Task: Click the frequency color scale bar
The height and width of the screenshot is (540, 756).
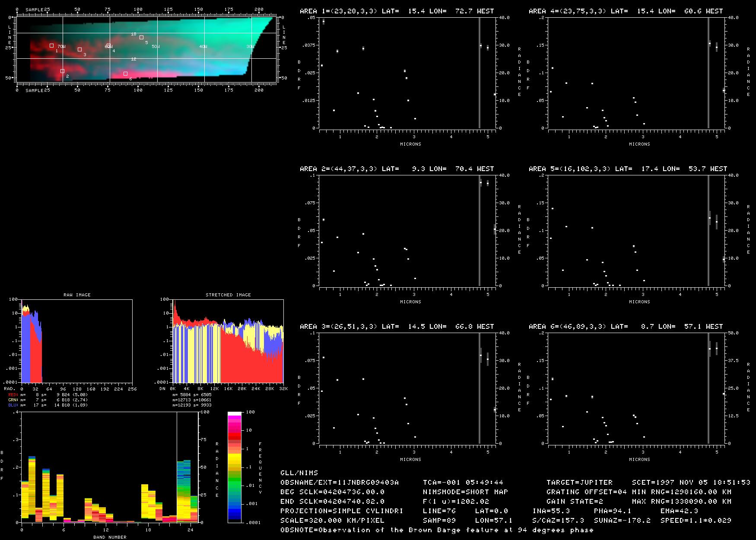Action: (235, 467)
